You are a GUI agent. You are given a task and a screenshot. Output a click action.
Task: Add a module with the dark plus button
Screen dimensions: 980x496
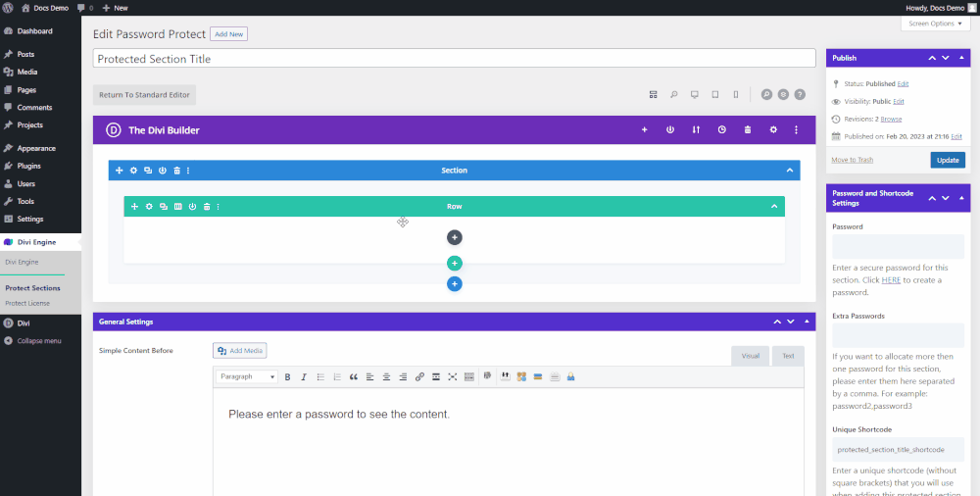coord(454,237)
